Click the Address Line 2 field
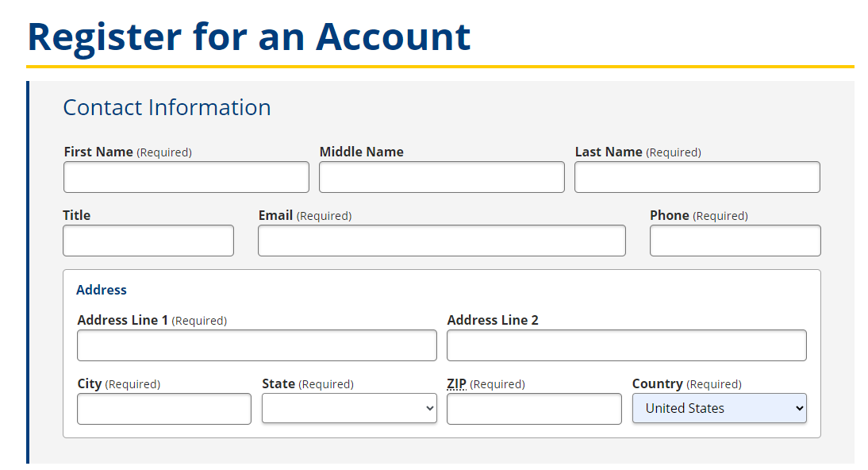This screenshot has width=868, height=470. coord(626,345)
